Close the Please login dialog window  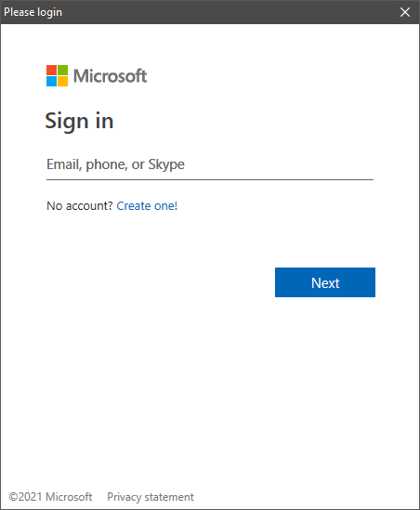point(405,12)
